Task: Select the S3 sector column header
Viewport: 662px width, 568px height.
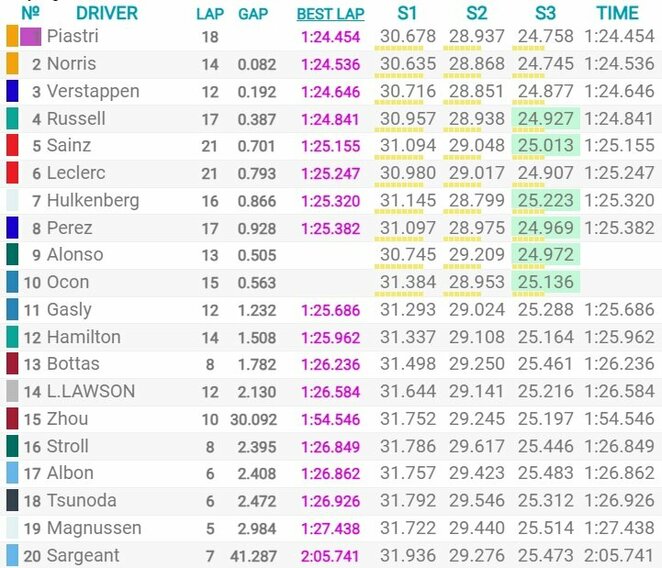Action: [545, 14]
